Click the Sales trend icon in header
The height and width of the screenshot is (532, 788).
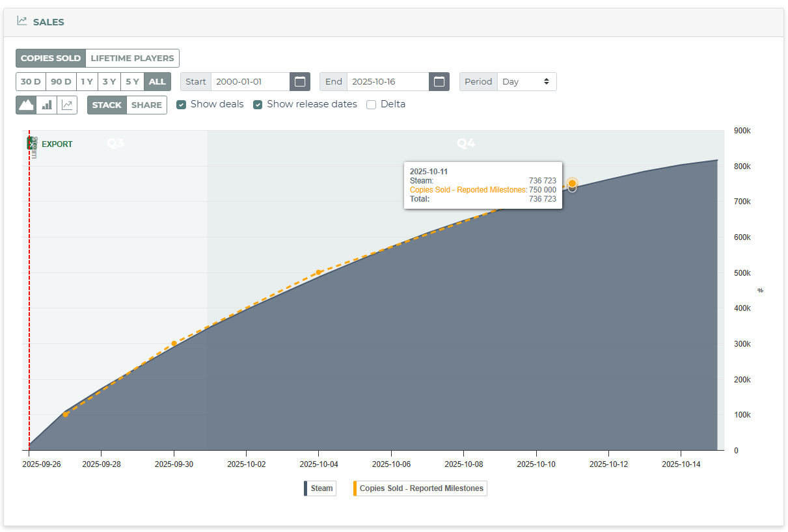[x=22, y=21]
